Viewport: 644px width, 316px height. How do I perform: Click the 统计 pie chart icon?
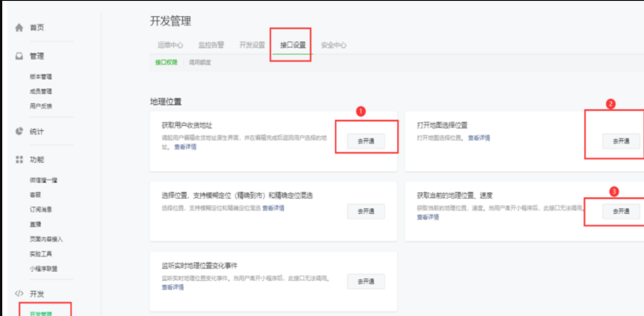coord(19,132)
